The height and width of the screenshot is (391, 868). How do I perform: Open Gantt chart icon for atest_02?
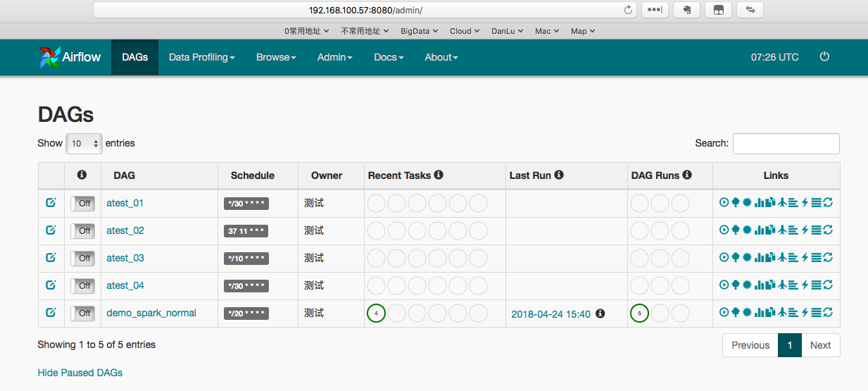pyautogui.click(x=793, y=230)
